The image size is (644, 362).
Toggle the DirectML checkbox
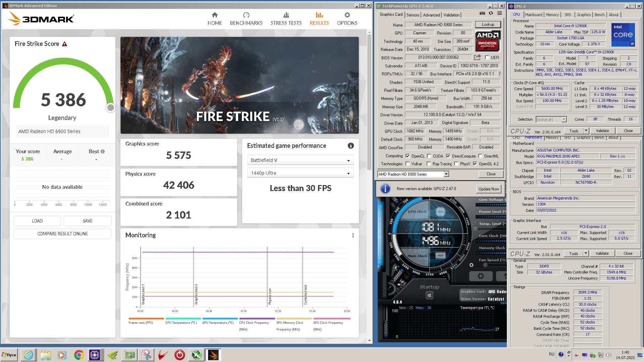481,156
